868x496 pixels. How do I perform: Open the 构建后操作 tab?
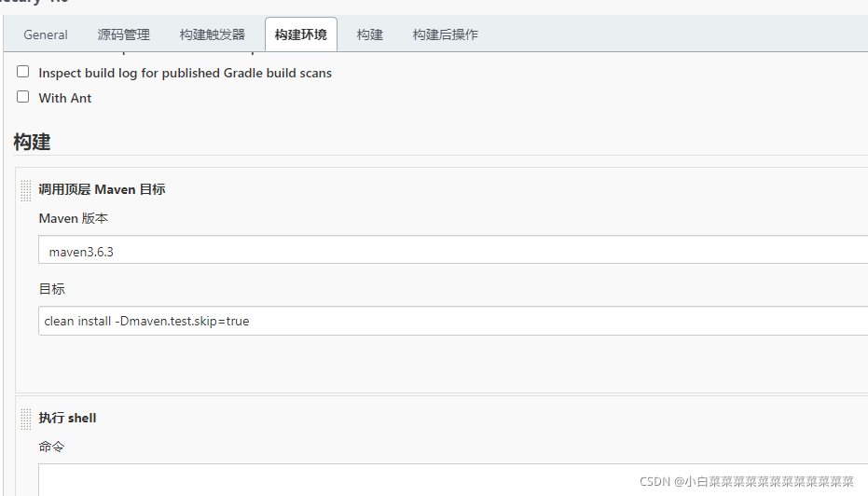[445, 34]
